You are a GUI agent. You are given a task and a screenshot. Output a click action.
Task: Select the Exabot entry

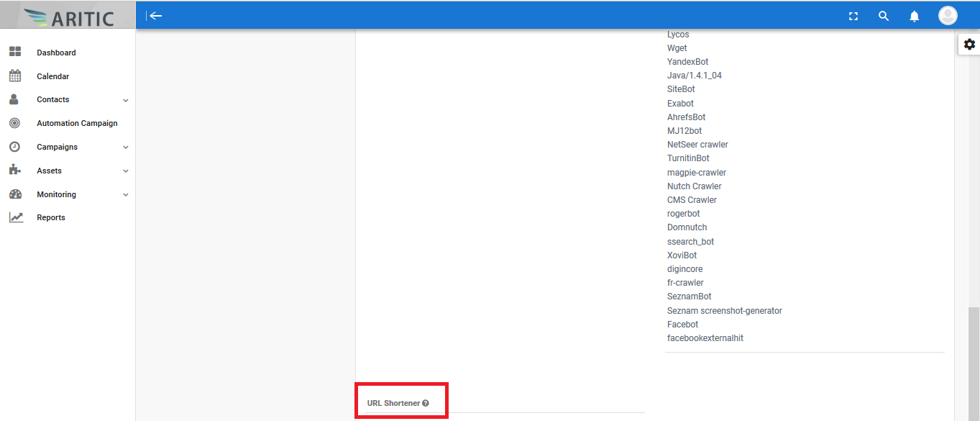tap(680, 104)
